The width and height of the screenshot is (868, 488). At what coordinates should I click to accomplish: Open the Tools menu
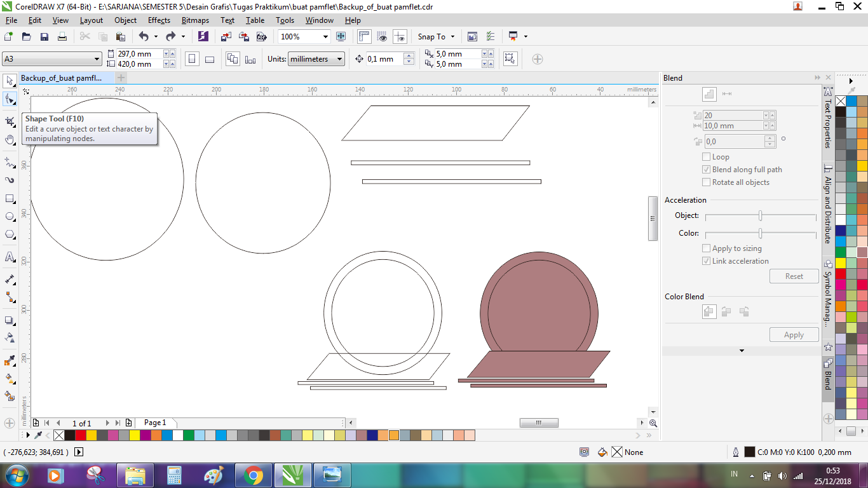[x=285, y=20]
